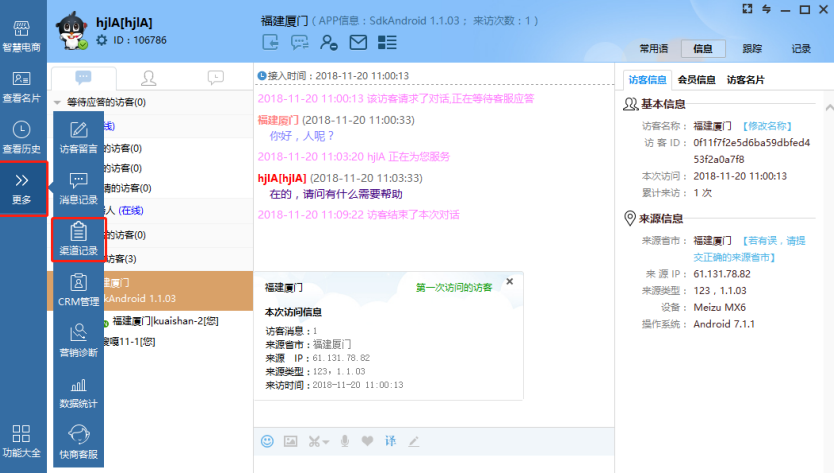Open 消息记录 from the popup menu
The width and height of the screenshot is (834, 473).
78,188
